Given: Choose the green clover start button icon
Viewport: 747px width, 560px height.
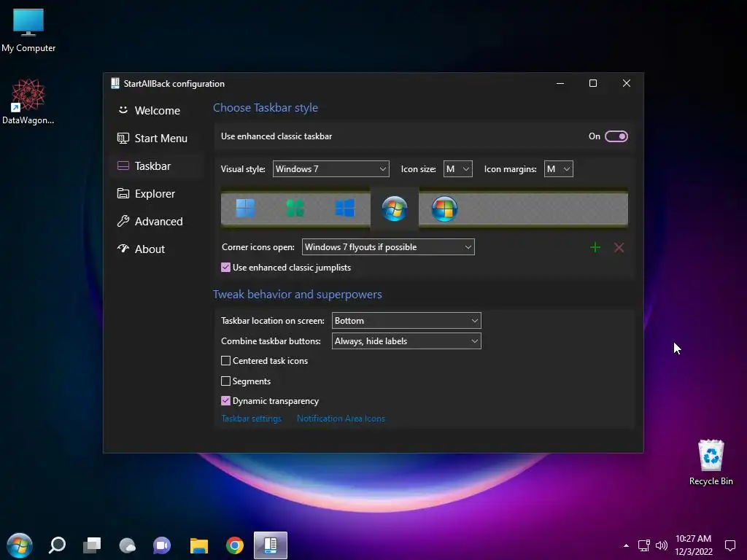Looking at the screenshot, I should coord(295,208).
